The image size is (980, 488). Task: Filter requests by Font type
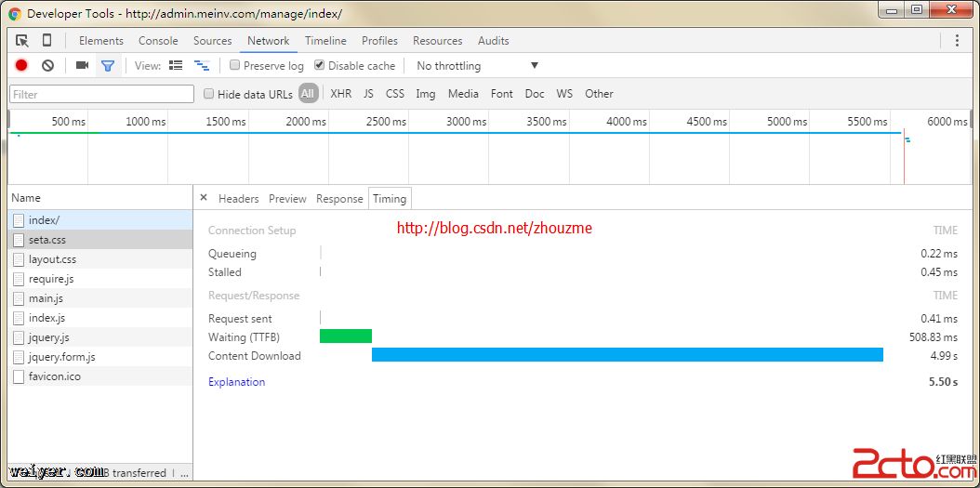coord(501,94)
